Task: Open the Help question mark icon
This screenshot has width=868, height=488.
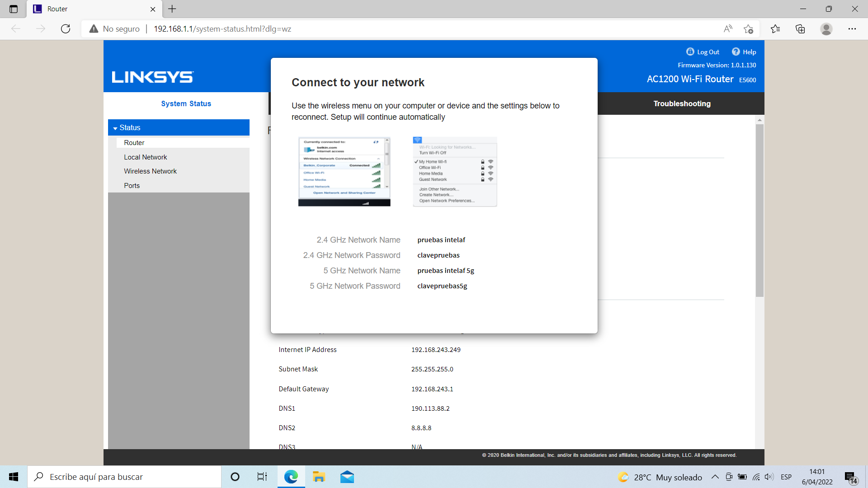Action: pos(736,52)
